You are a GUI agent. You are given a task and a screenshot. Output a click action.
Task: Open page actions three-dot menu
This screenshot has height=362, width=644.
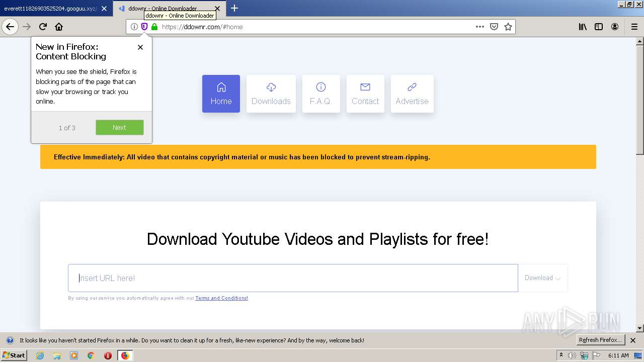tap(480, 27)
